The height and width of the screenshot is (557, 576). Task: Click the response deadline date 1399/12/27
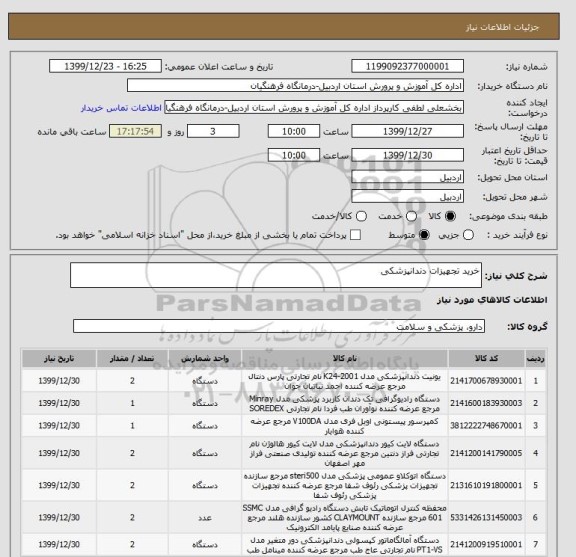coord(407,132)
